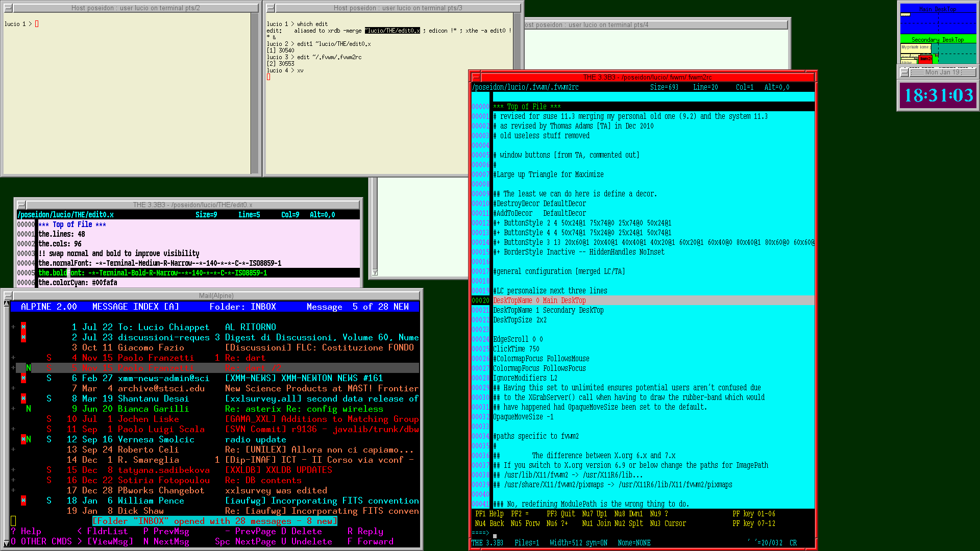Open window menu button of edit0.x editor window
Image resolution: width=980 pixels, height=551 pixels.
21,205
